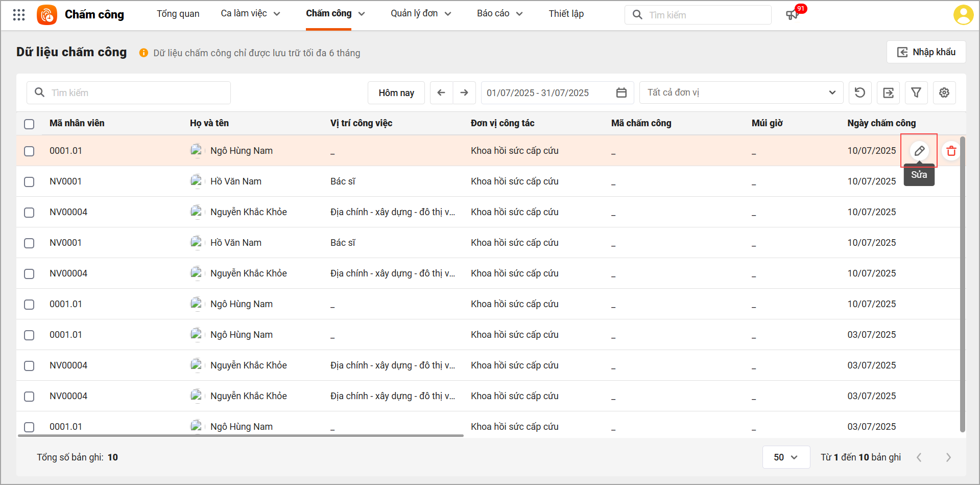
Task: Click the Nhập khẩu button
Action: click(x=926, y=52)
